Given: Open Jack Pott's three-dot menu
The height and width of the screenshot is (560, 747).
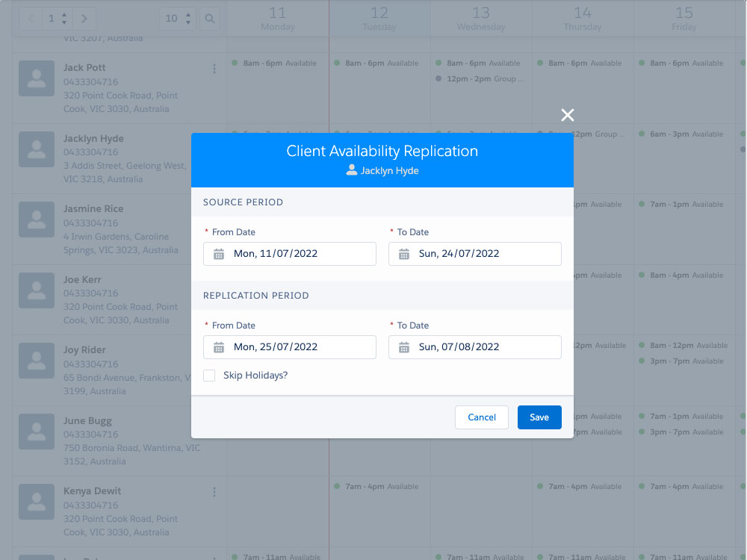Looking at the screenshot, I should coord(214,69).
